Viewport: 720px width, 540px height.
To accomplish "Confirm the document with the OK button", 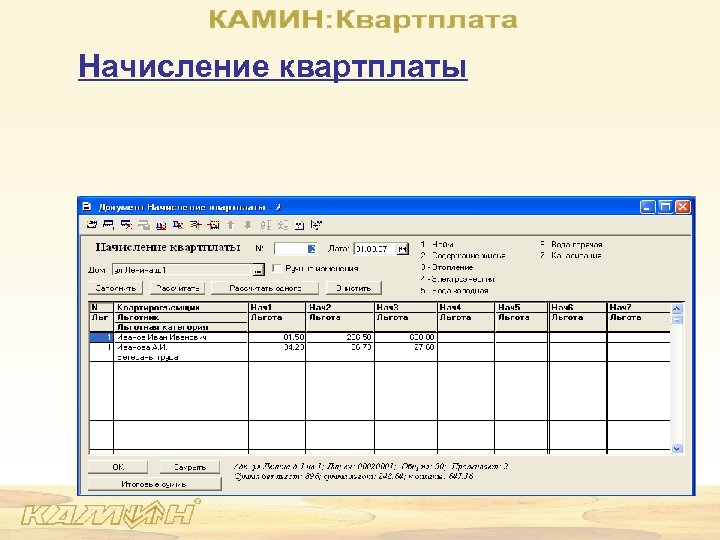I will click(x=118, y=467).
